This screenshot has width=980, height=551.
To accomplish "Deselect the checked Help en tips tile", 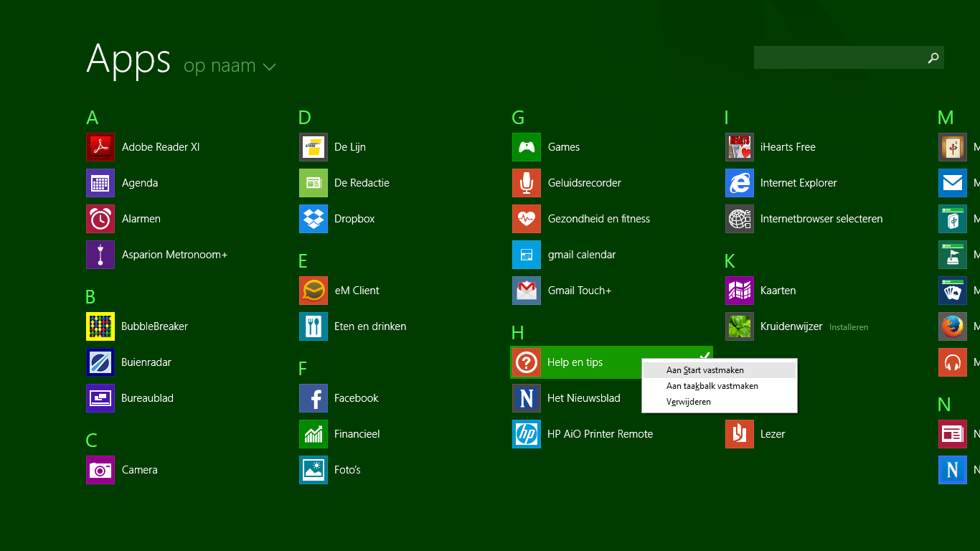I will point(611,362).
